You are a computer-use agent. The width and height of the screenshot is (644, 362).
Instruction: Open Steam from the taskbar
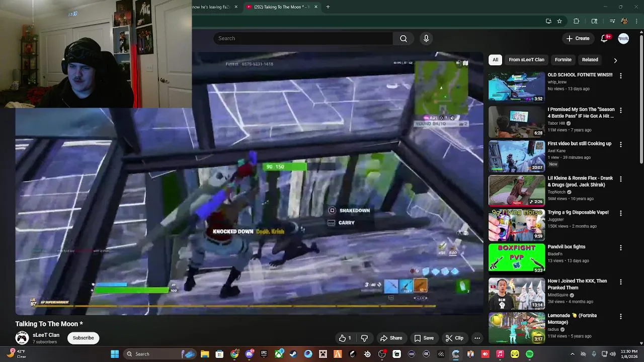[x=293, y=354]
